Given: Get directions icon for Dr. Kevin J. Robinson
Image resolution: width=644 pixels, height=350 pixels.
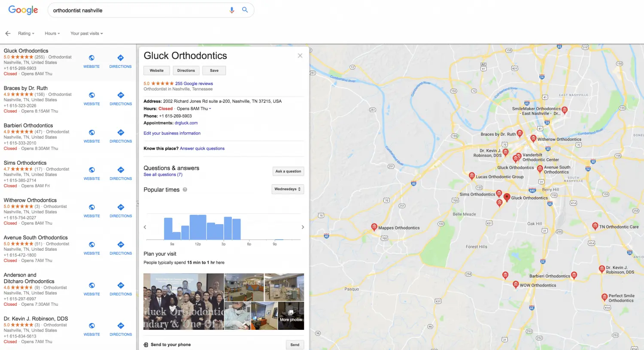Looking at the screenshot, I should click(121, 326).
